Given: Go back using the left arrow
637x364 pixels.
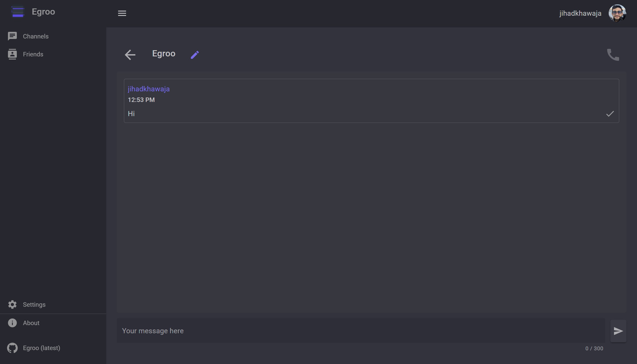Looking at the screenshot, I should [x=130, y=55].
